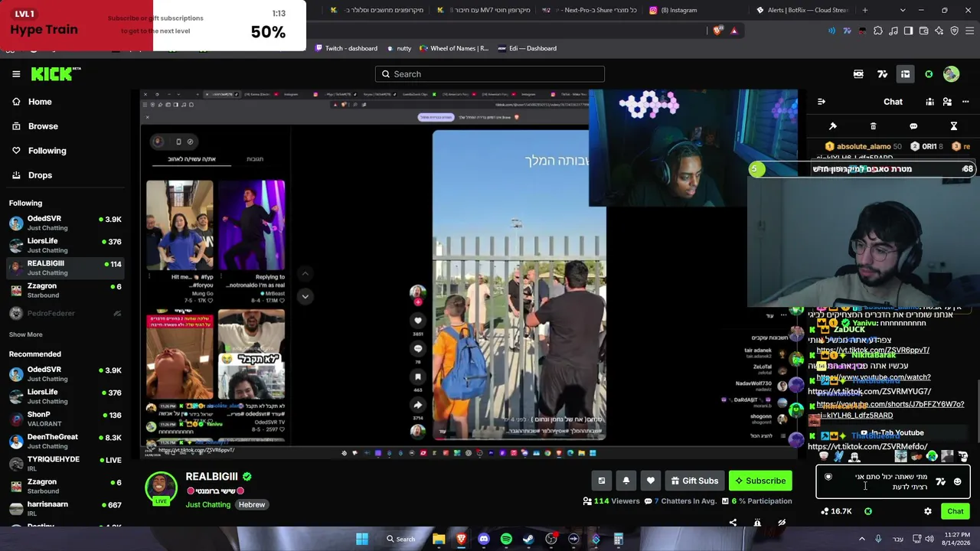Open harrisnaarn channel in Recommended
The height and width of the screenshot is (551, 980).
pos(65,508)
